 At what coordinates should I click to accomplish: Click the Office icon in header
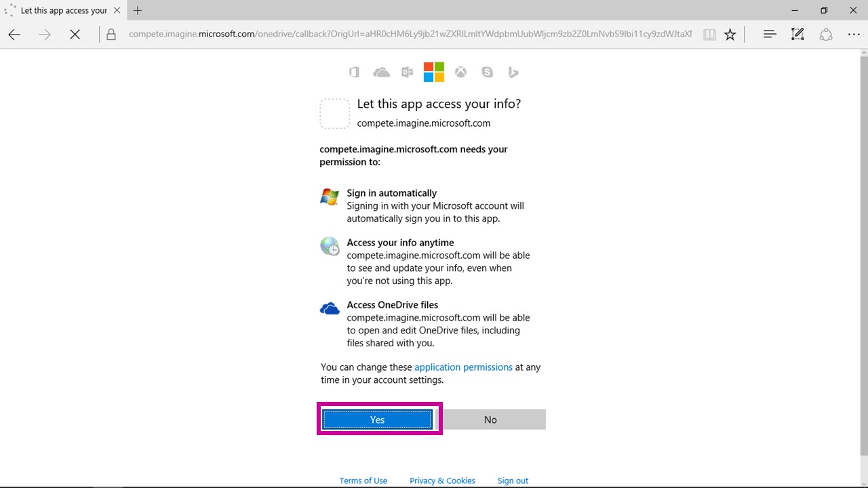coord(354,72)
